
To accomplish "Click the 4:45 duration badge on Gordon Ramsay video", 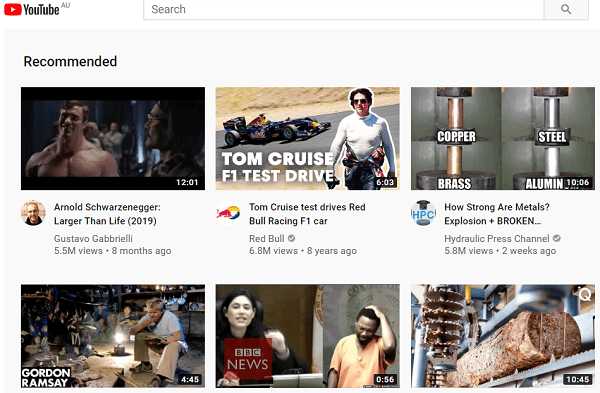I will coord(190,379).
